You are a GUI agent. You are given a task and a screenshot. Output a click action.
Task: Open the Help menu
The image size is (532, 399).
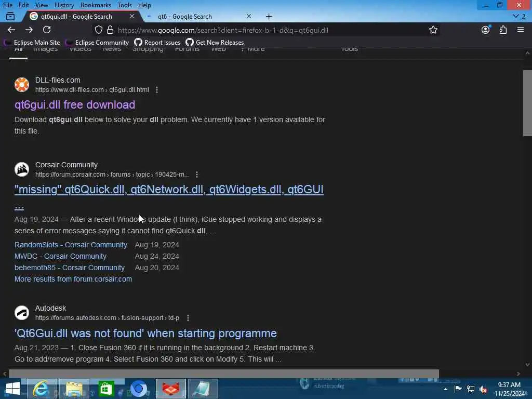point(144,5)
